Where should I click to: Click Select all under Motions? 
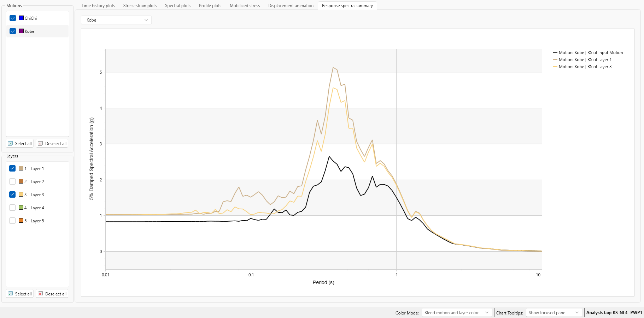click(x=20, y=144)
